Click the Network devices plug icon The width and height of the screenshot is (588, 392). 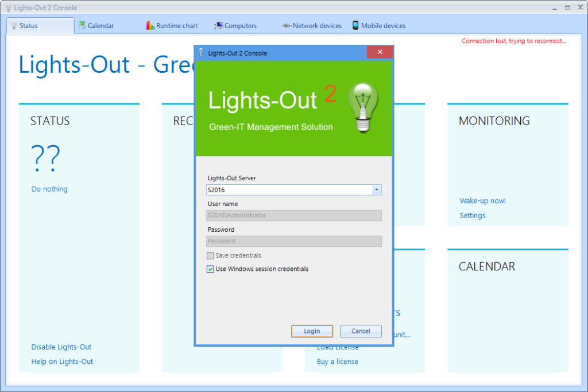tap(287, 25)
